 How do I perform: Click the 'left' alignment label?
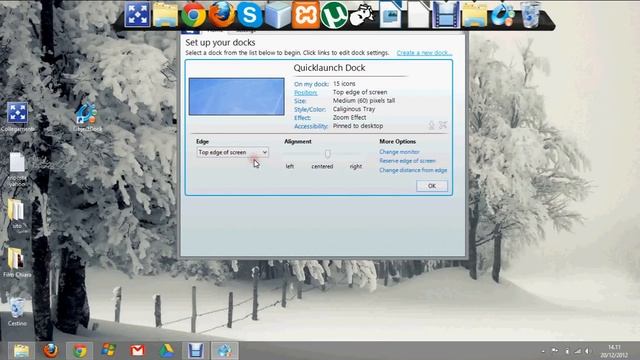coord(290,167)
